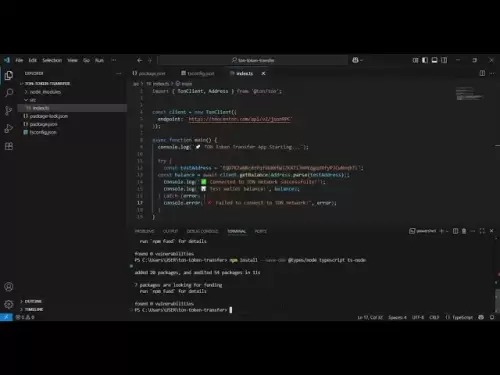Screen dimensions: 500x375
Task: Click the CRLF line ending status item
Action: [434, 317]
